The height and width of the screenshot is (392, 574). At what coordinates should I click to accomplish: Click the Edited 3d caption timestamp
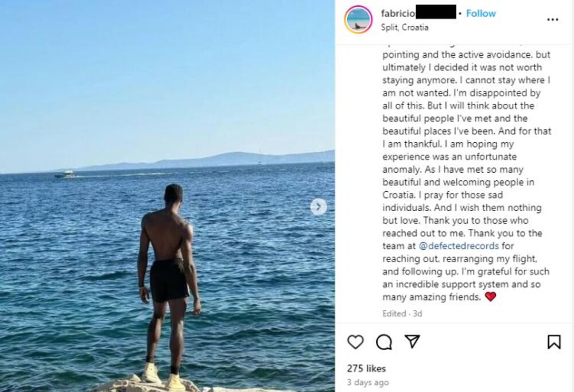pos(402,313)
